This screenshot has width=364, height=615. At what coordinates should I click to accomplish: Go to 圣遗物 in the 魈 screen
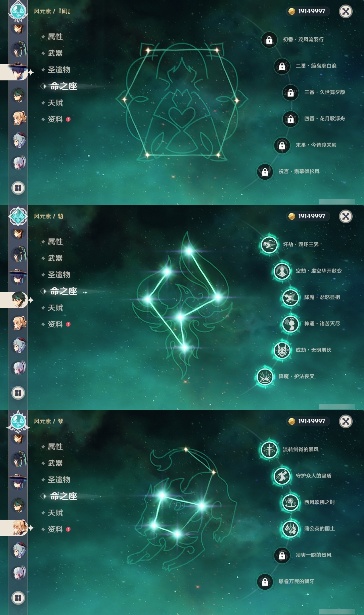(x=59, y=275)
